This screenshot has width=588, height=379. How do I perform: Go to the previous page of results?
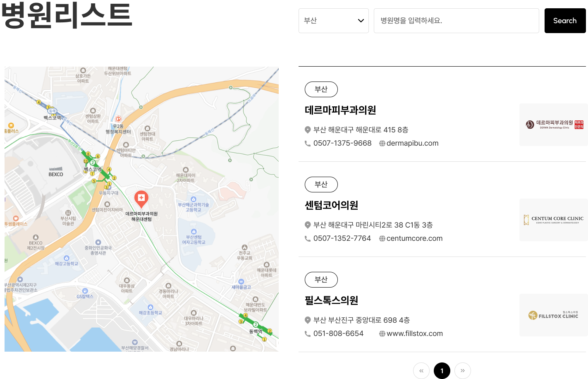pyautogui.click(x=421, y=371)
